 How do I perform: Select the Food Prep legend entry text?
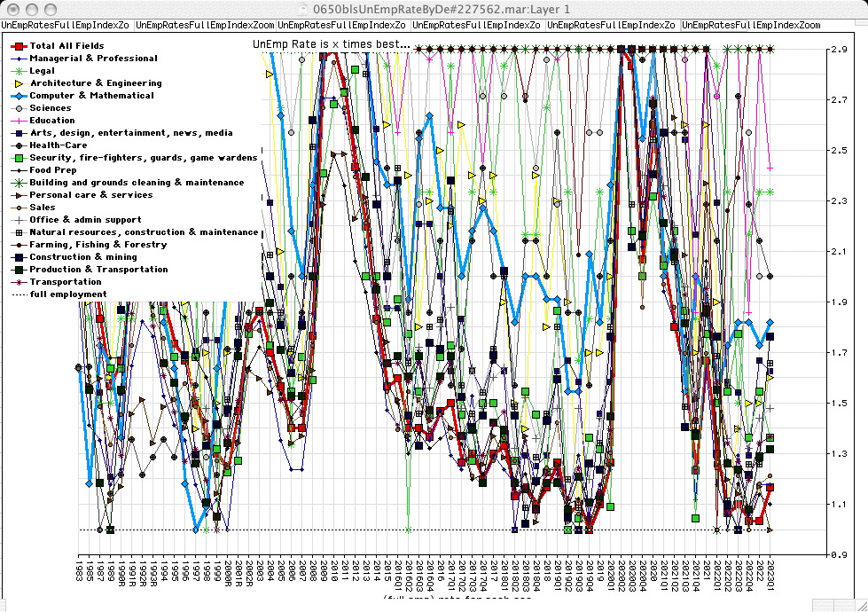[x=53, y=169]
